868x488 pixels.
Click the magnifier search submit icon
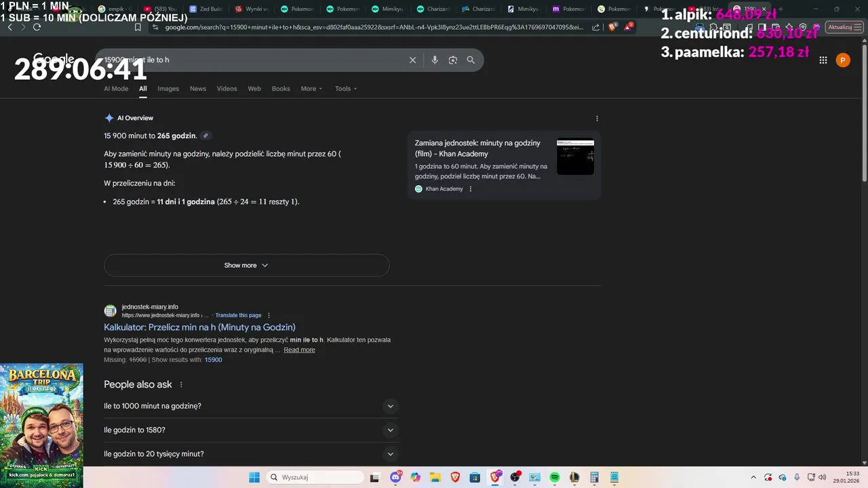coord(471,60)
